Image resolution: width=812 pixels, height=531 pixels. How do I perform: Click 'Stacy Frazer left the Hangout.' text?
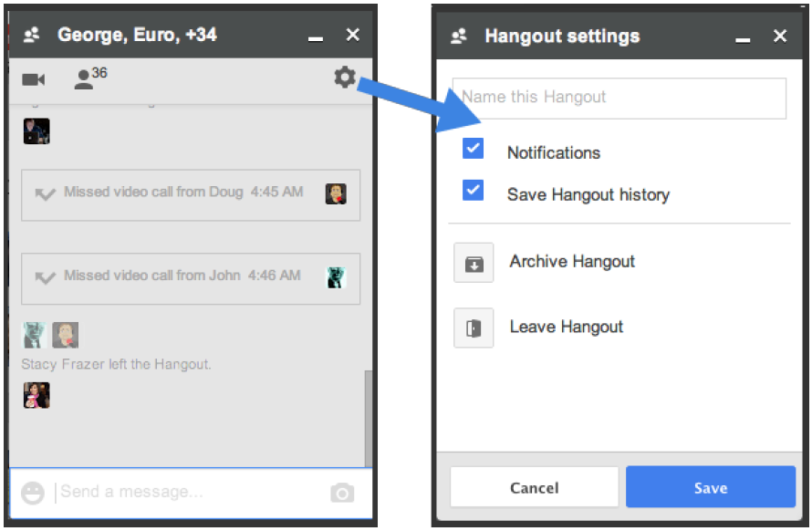(116, 364)
